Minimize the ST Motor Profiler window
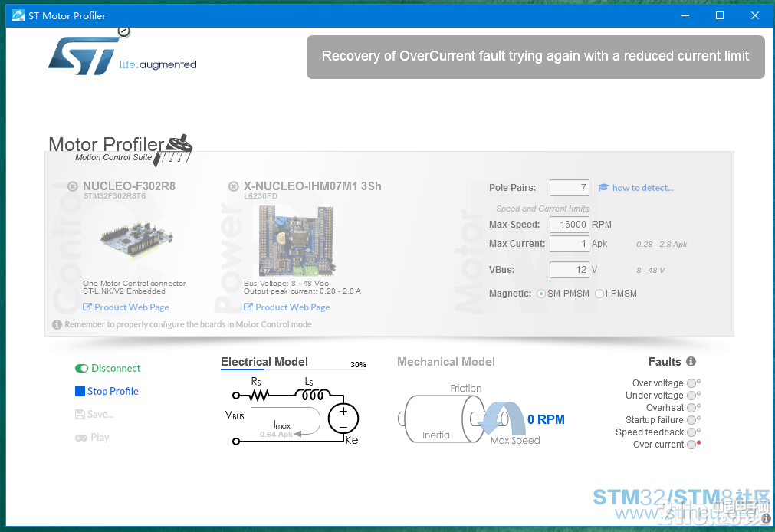This screenshot has width=775, height=532. (685, 15)
